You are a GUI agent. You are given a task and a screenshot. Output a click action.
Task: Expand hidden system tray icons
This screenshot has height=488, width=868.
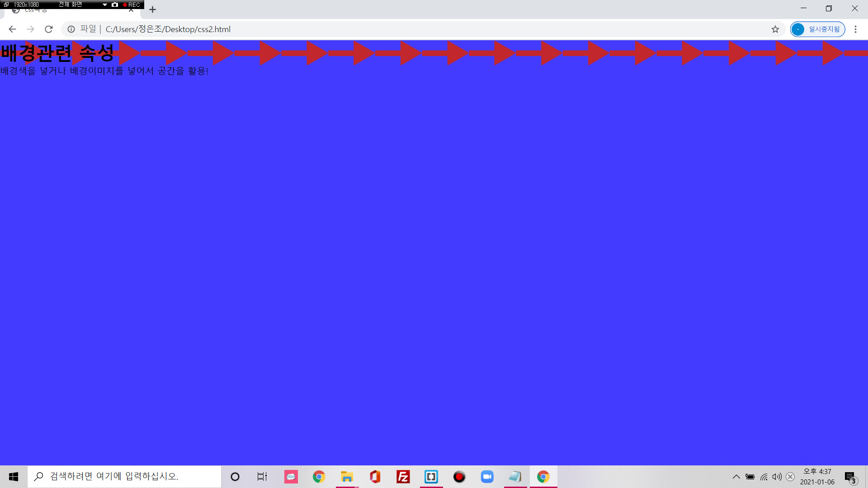pyautogui.click(x=736, y=477)
